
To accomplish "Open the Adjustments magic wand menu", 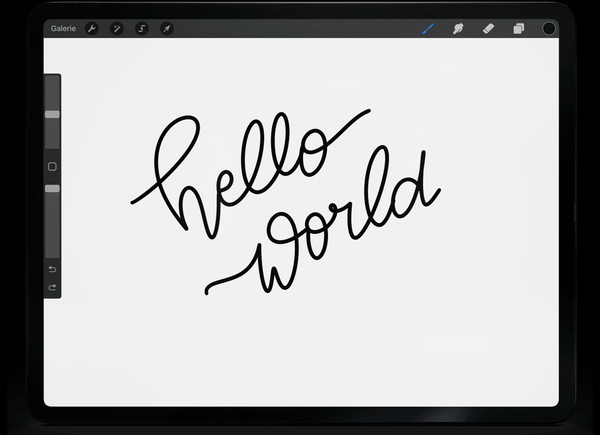I will click(117, 28).
